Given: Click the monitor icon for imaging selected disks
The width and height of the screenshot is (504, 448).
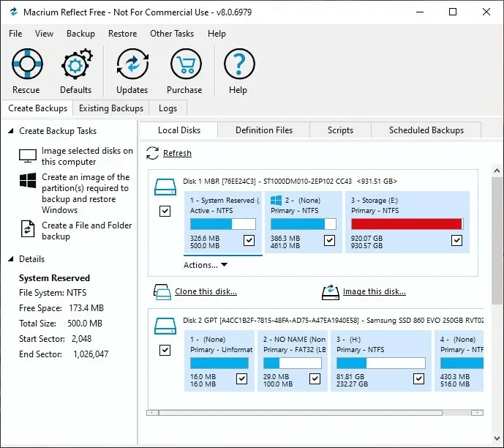Looking at the screenshot, I should (x=28, y=156).
